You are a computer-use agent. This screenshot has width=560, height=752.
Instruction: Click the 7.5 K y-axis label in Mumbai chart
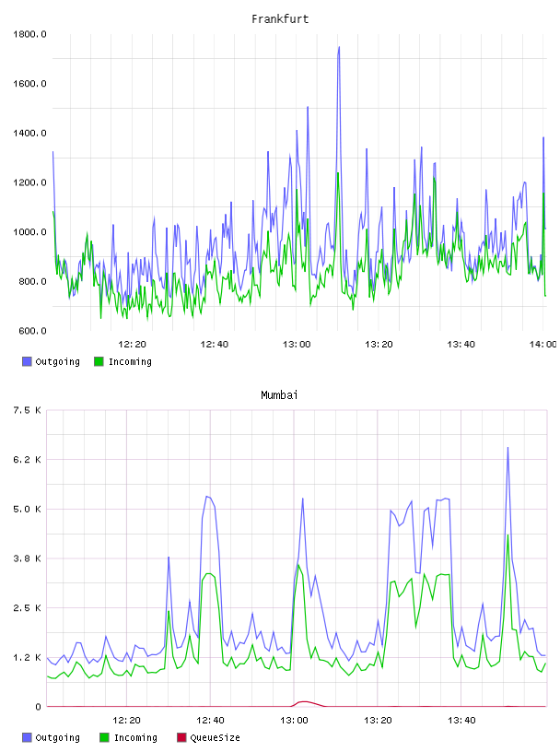click(x=27, y=410)
